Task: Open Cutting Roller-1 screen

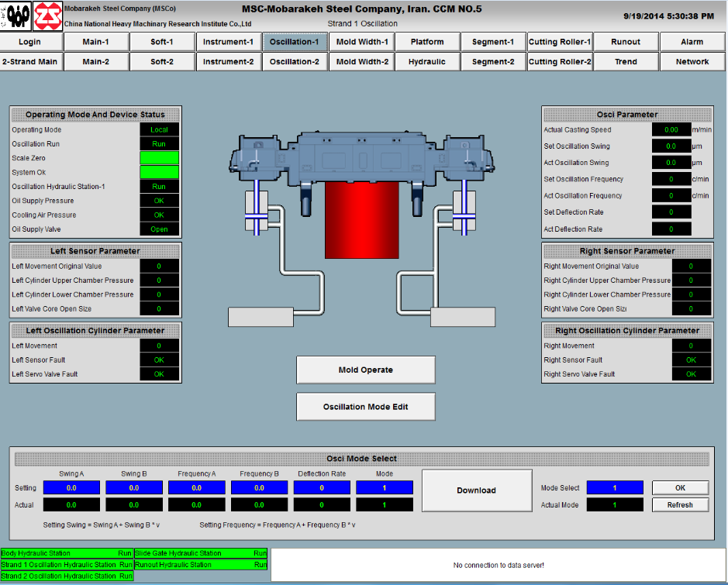Action: tap(560, 42)
